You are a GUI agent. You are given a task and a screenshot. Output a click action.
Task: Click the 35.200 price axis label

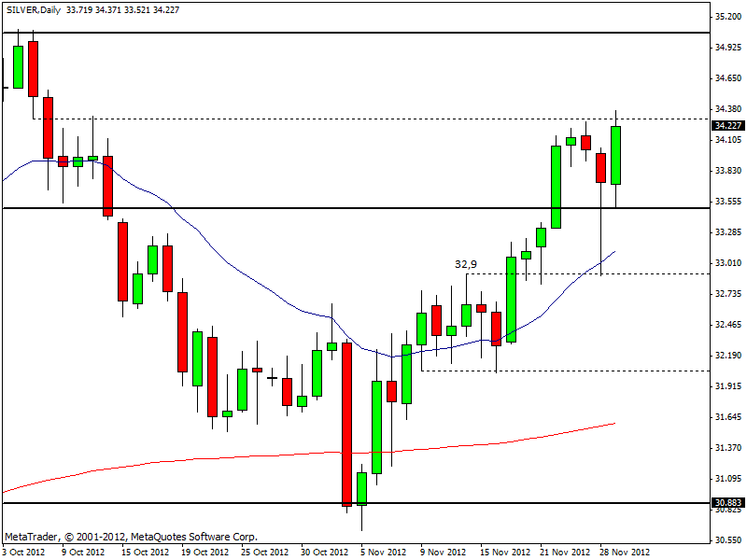726,17
